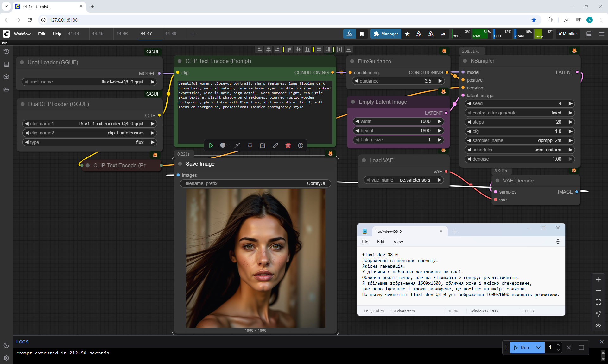
Task: Toggle dark theme moon icon
Action: (6, 345)
